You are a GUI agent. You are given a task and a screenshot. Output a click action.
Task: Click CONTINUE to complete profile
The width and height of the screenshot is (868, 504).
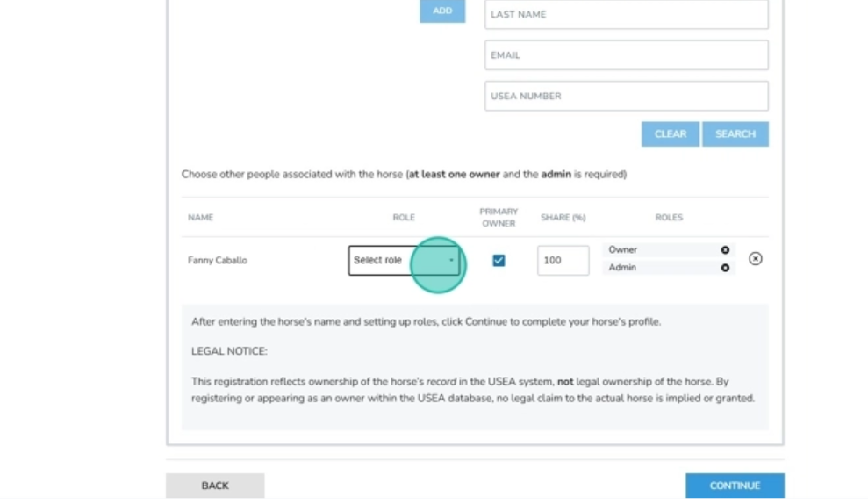(735, 486)
